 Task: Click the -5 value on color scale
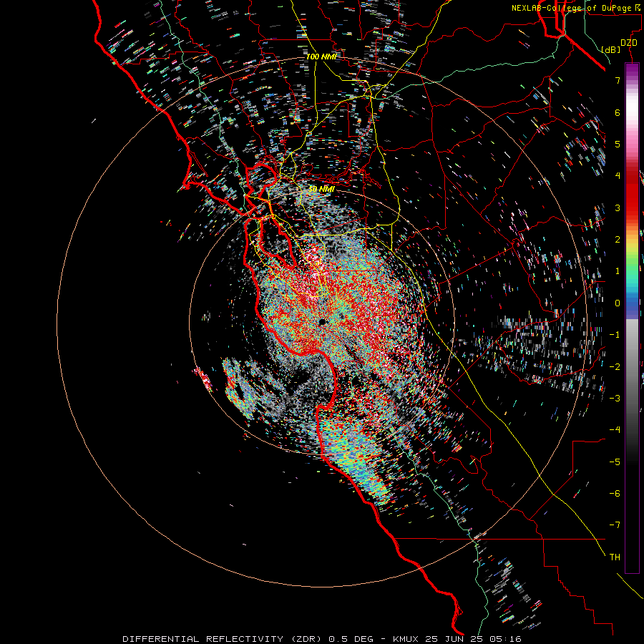[615, 462]
